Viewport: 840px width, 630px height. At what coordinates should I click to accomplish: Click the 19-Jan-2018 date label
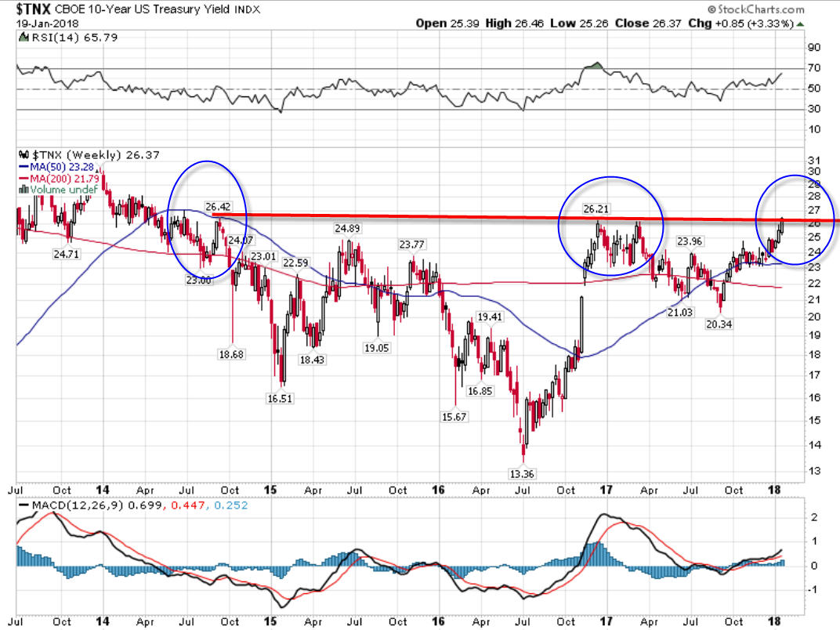[47, 24]
